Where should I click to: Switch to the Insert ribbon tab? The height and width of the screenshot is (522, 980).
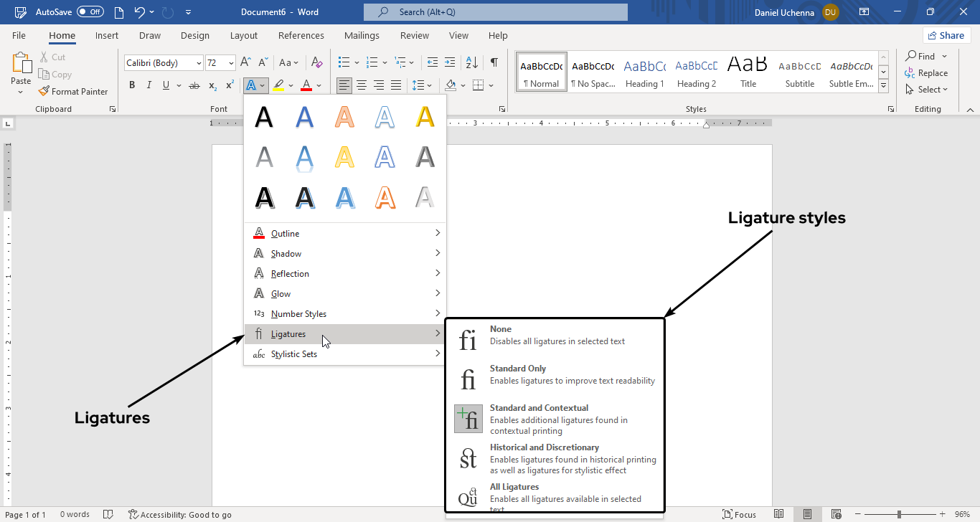pos(107,36)
